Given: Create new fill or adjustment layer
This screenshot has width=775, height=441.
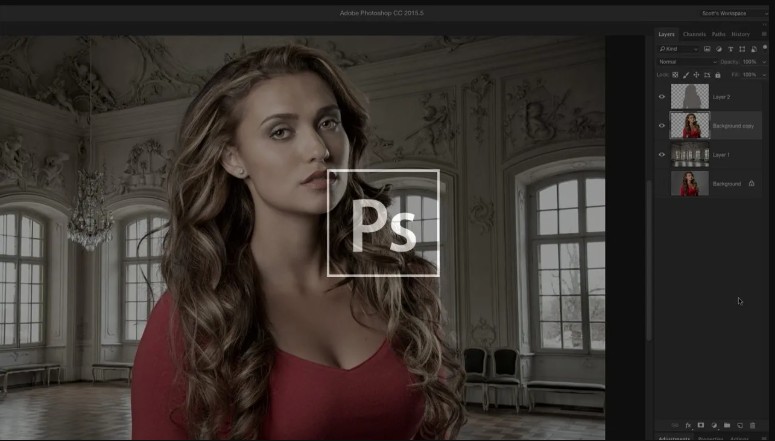Looking at the screenshot, I should coord(714,425).
